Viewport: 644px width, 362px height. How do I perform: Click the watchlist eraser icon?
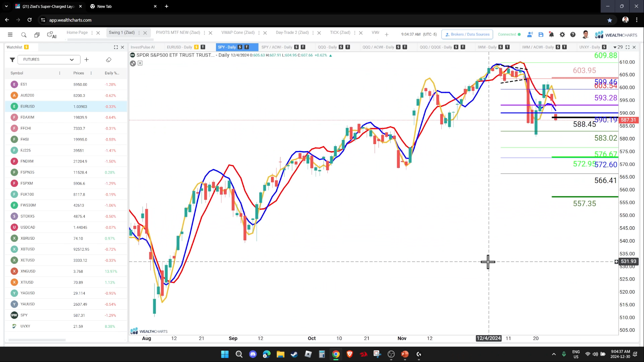(x=108, y=60)
